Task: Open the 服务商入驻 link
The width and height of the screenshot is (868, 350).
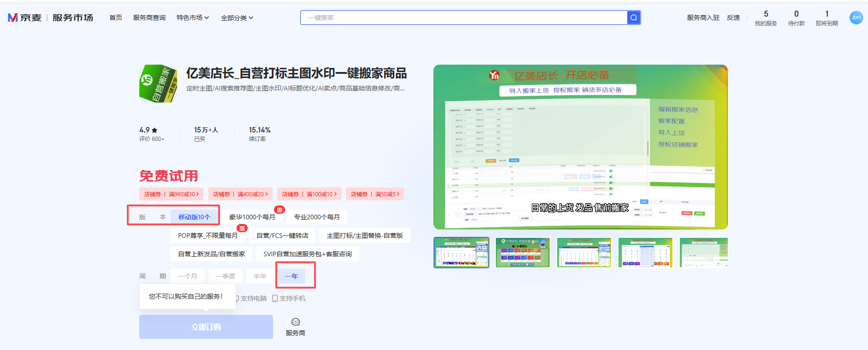Action: 703,18
